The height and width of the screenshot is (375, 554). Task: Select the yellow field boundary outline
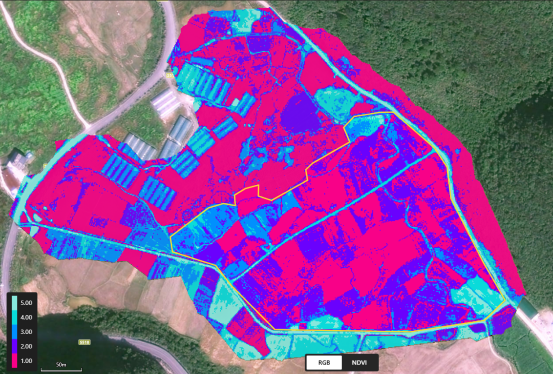[x=338, y=222]
